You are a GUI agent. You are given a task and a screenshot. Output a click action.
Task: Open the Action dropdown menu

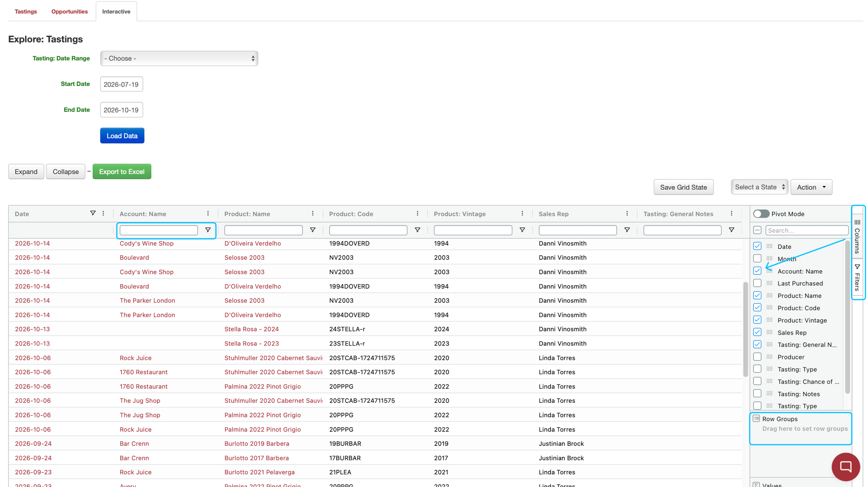(811, 187)
